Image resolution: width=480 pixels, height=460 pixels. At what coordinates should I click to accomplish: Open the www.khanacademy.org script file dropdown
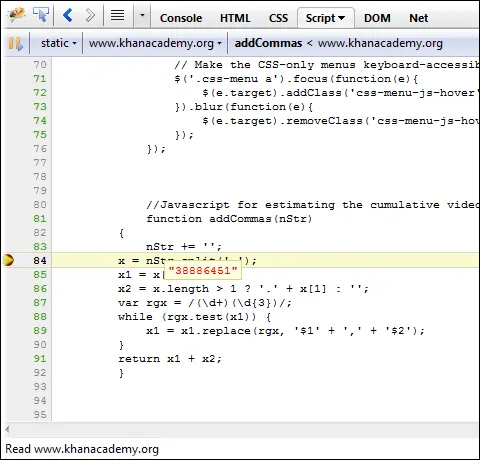coord(155,43)
